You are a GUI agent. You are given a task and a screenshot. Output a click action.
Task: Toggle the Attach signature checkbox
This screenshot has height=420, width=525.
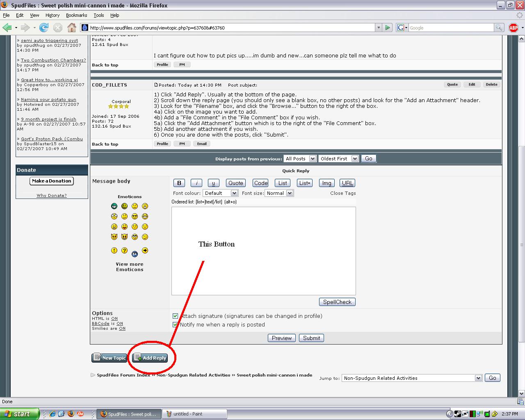(x=176, y=316)
